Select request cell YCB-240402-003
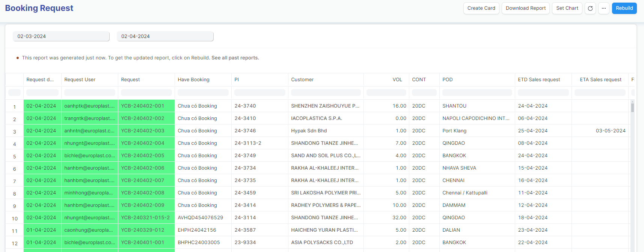This screenshot has height=252, width=644. pos(143,131)
